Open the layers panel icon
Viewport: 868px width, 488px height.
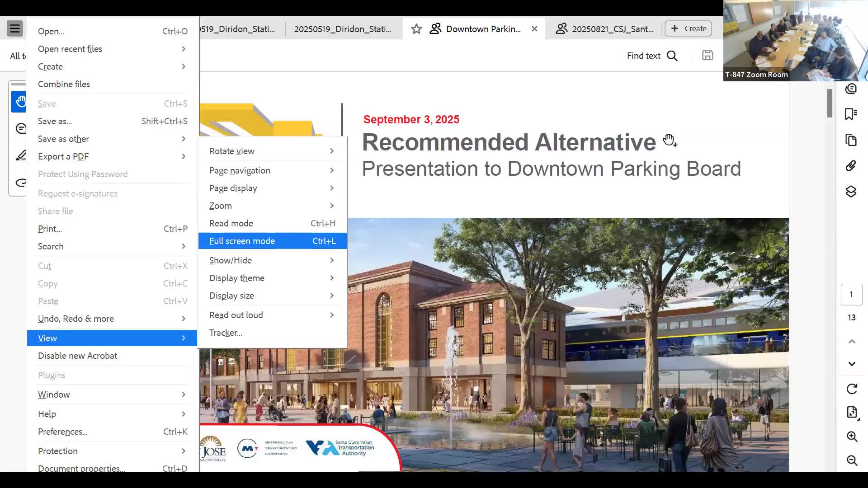(851, 192)
